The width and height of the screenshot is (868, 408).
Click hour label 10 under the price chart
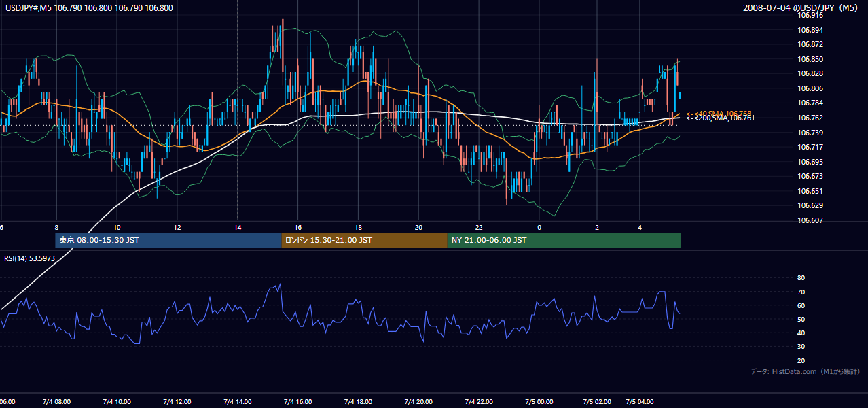coord(117,227)
